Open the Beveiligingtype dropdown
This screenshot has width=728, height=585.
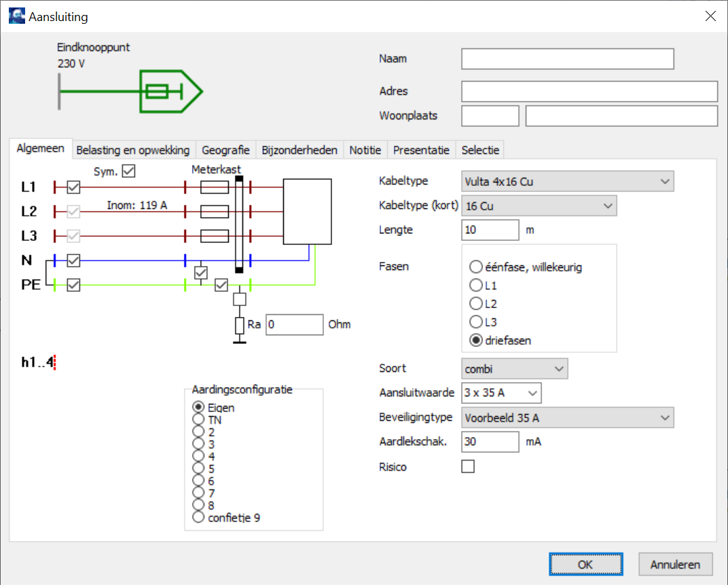567,418
